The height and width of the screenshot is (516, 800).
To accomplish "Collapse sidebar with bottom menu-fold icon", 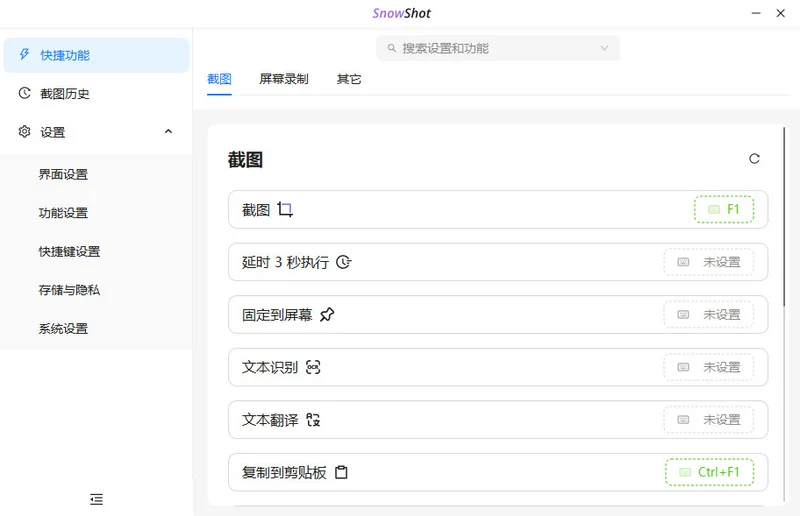I will point(96,499).
